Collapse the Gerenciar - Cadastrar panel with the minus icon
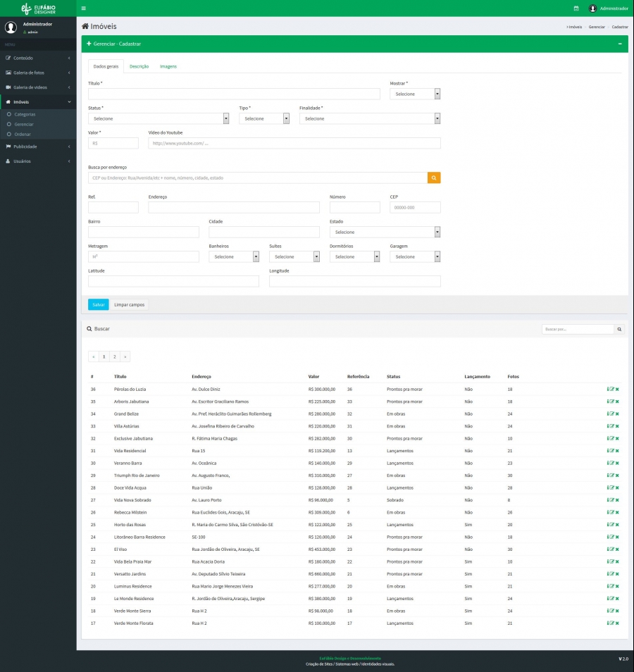 (x=620, y=44)
